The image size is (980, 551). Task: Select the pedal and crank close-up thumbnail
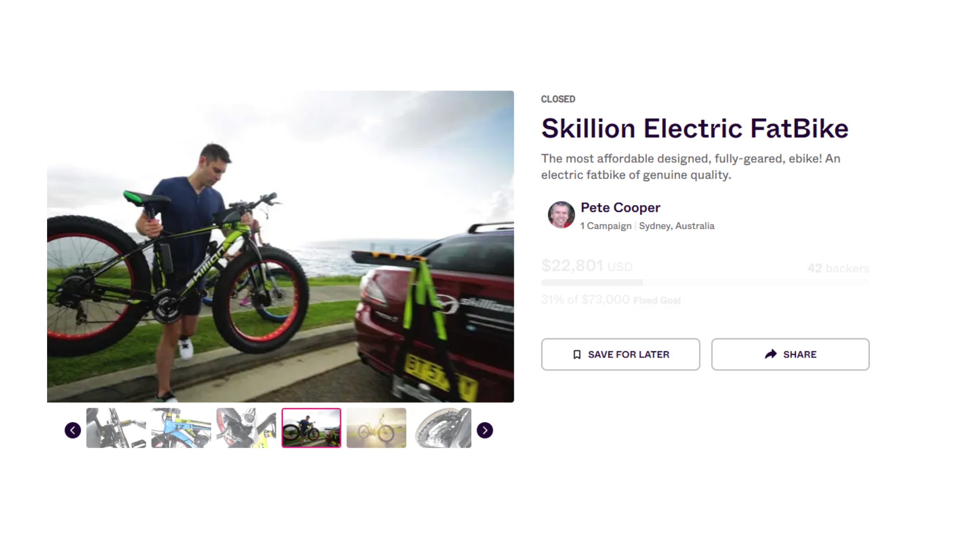tap(116, 428)
